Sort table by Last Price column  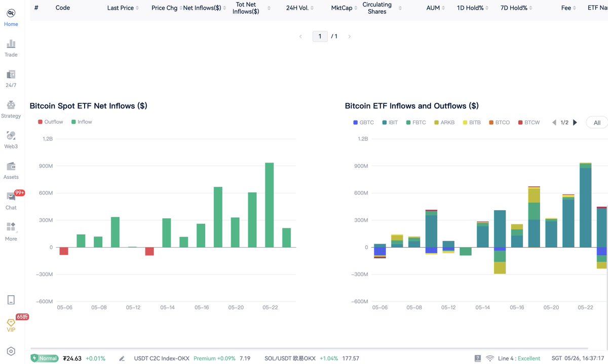(123, 8)
